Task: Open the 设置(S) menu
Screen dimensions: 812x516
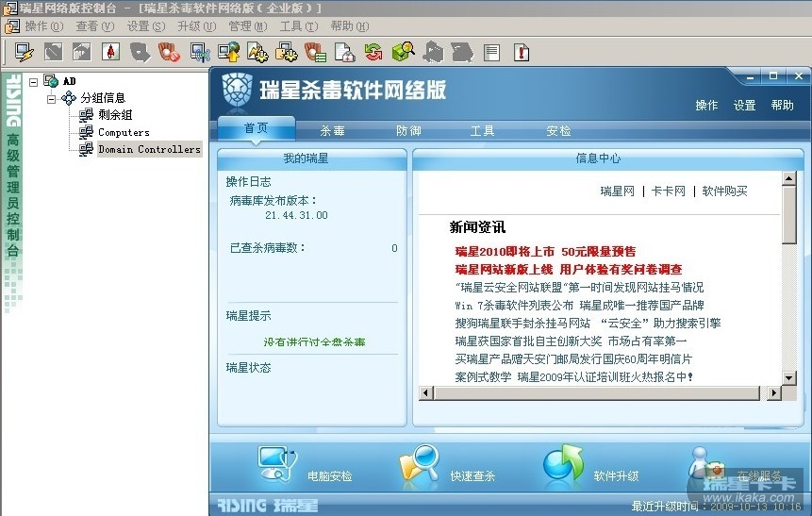Action: [146, 25]
